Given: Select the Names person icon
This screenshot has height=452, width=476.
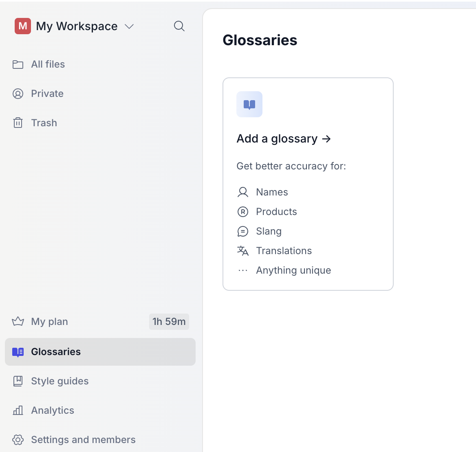Looking at the screenshot, I should pyautogui.click(x=243, y=192).
